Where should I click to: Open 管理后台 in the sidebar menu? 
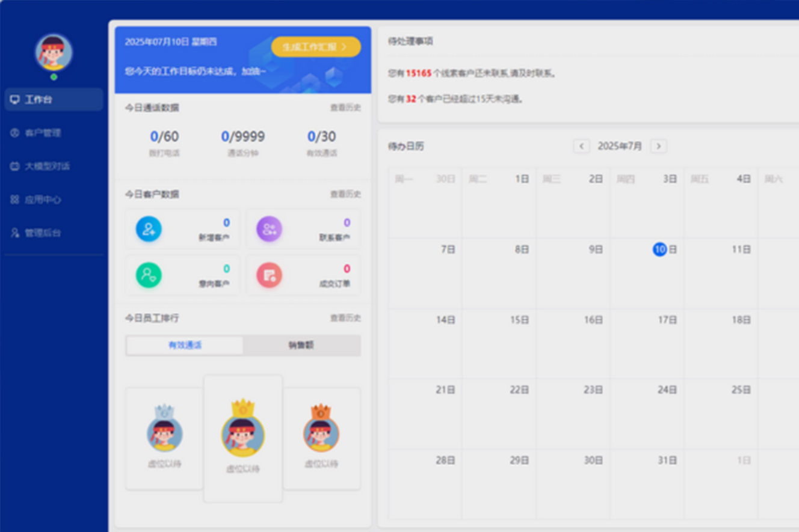[54, 233]
